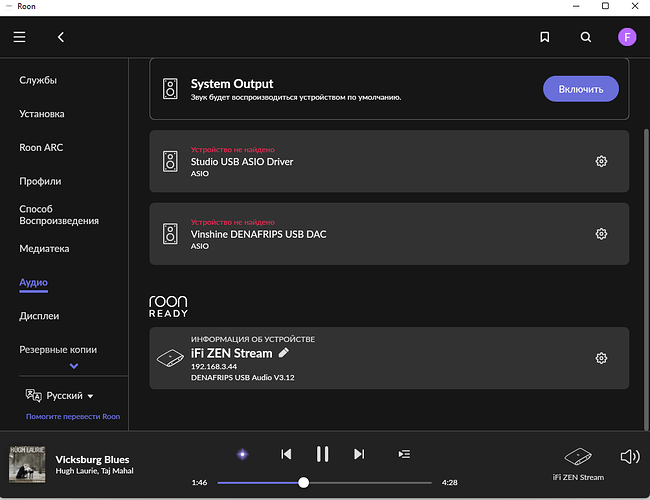The height and width of the screenshot is (500, 650).
Task: Maximize the Roon window
Action: click(x=605, y=6)
